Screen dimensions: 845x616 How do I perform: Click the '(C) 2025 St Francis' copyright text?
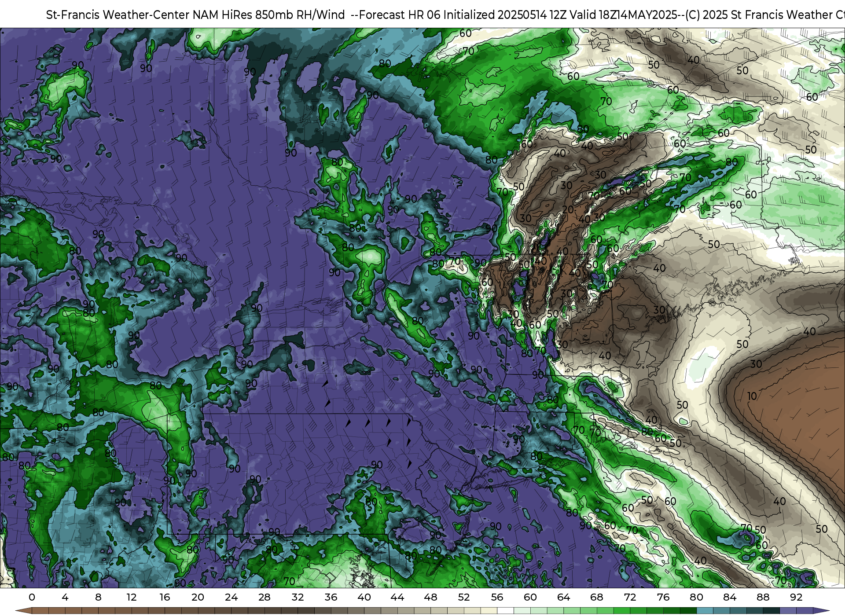pos(734,15)
